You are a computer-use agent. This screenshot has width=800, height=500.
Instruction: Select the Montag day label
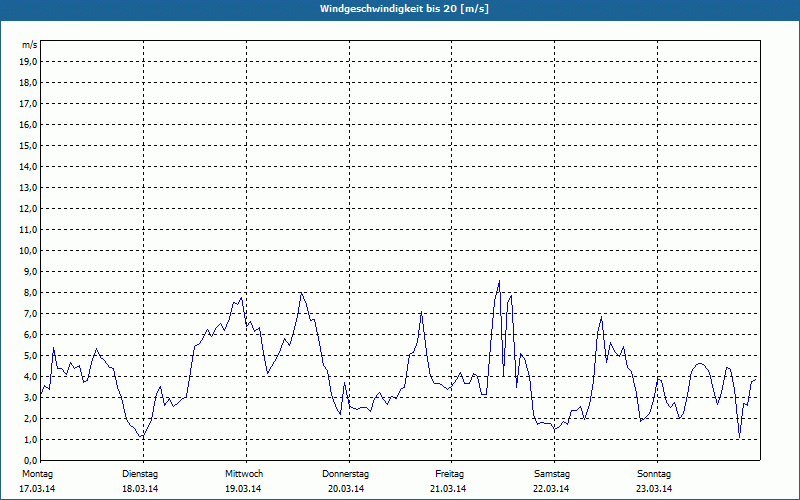pos(37,473)
